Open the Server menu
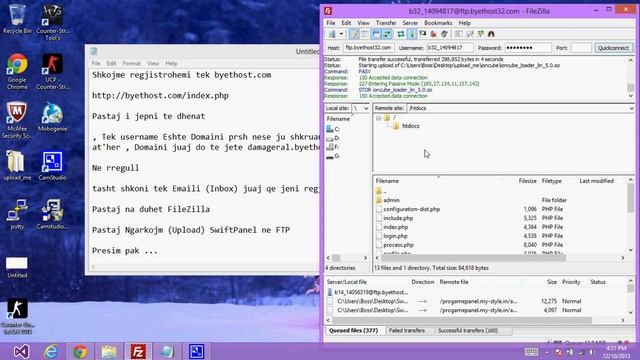Screen dimensions: 640x360 [x=410, y=23]
